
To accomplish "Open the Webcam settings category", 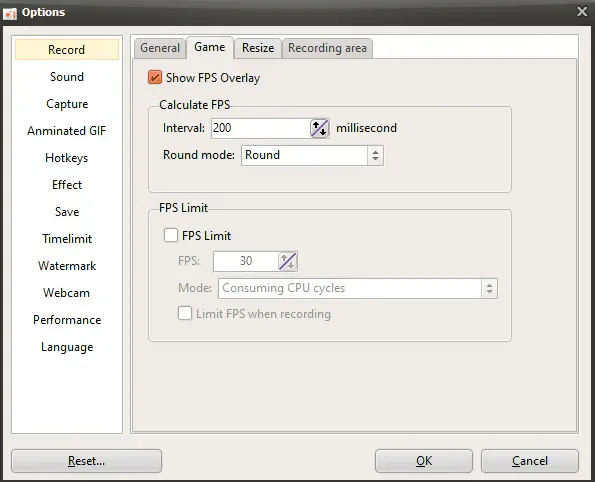I will click(67, 293).
